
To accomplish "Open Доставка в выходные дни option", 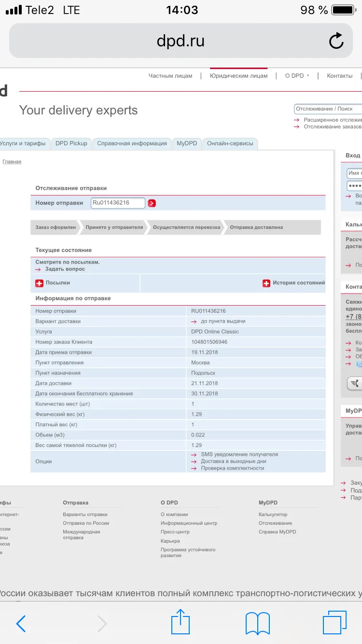I will coord(233,461).
